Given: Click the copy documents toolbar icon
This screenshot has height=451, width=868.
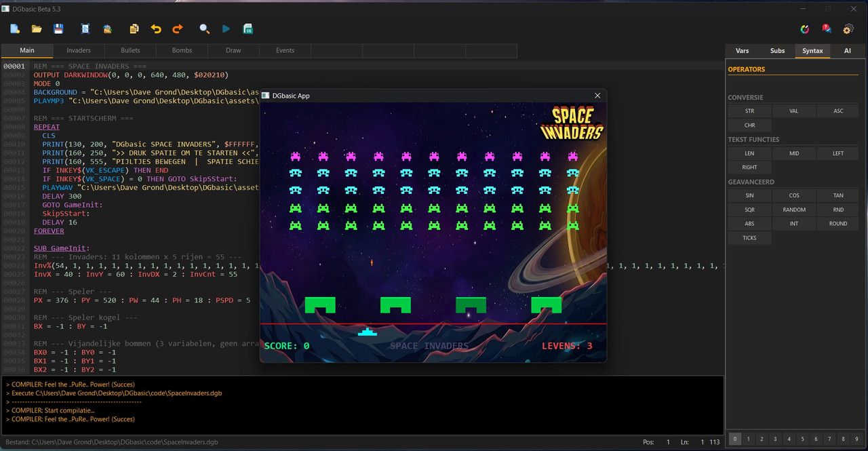Looking at the screenshot, I should pos(134,29).
